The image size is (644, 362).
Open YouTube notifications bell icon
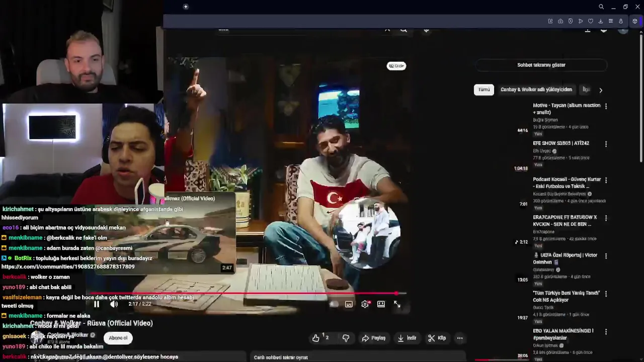604,30
